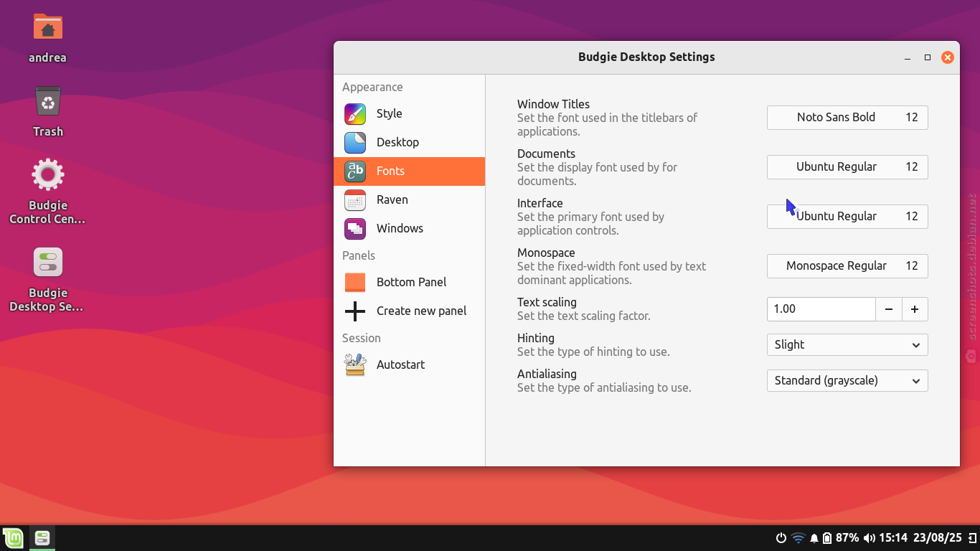Click the Create new panel plus icon
Viewport: 980px width, 551px height.
(355, 311)
